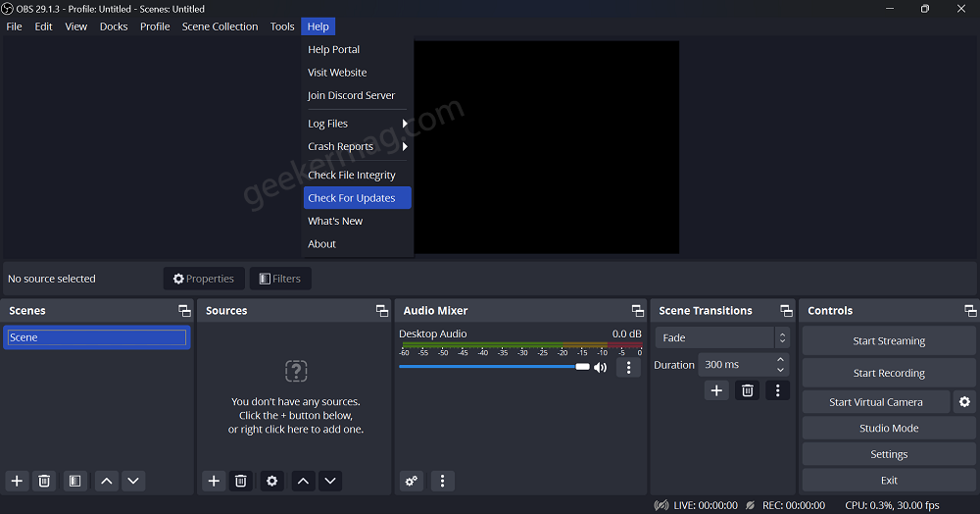Open the Tools menu
Screen dimensions: 980x514
click(x=282, y=26)
